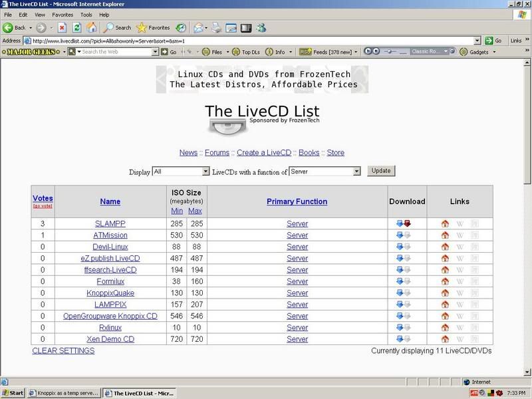532x399 pixels.
Task: Expand the Feeds dropdown arrow
Action: pos(356,52)
